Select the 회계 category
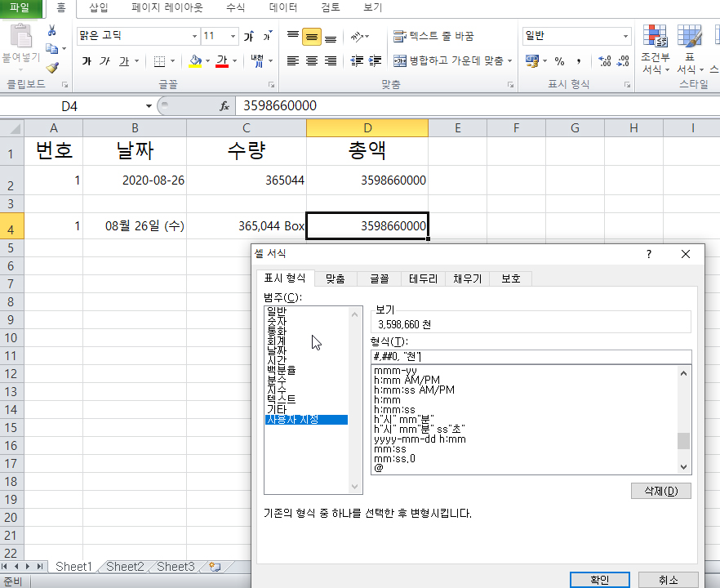The height and width of the screenshot is (588, 720). point(277,341)
